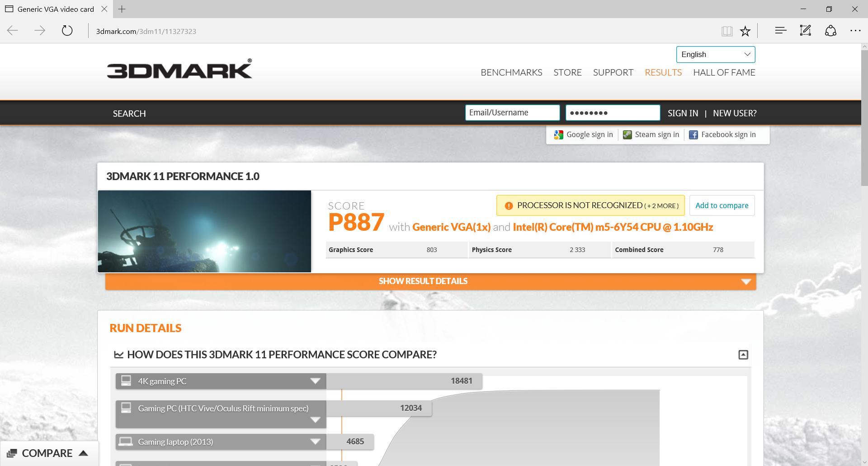The width and height of the screenshot is (868, 466).
Task: Click the Gaming PC HTC Vive computer icon
Action: (126, 408)
